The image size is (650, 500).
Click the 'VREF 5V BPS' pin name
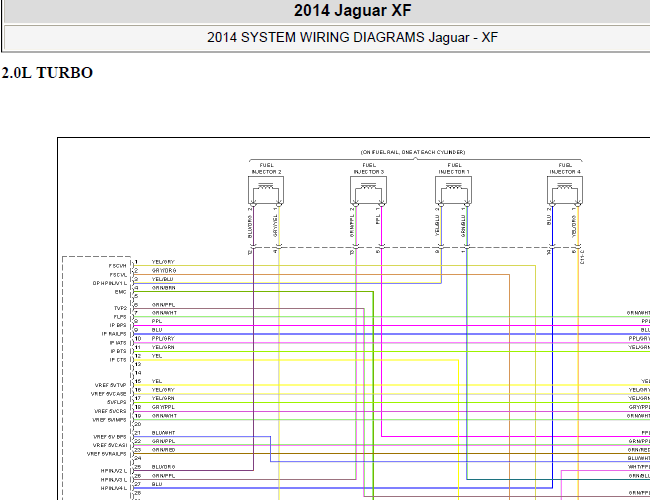pos(110,437)
